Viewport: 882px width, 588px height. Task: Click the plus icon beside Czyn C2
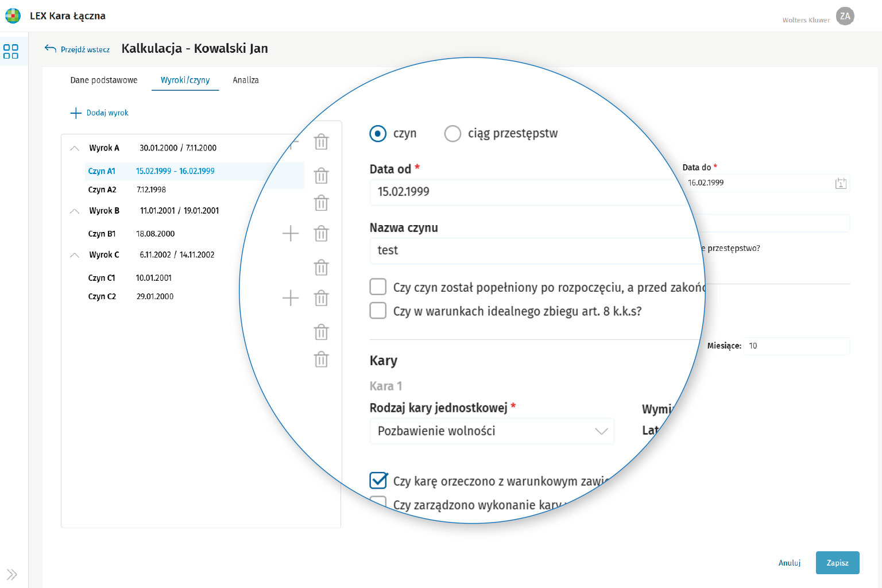click(291, 298)
